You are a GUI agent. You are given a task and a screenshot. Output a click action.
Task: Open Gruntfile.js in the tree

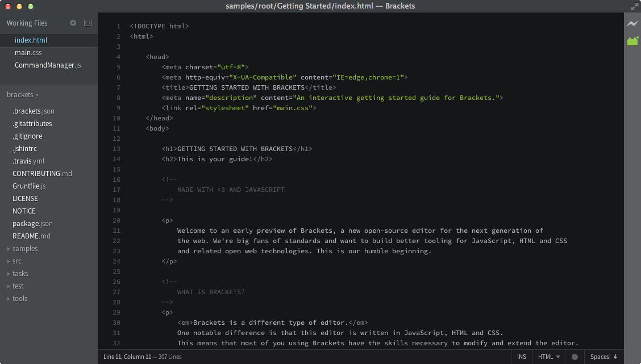[x=29, y=186]
